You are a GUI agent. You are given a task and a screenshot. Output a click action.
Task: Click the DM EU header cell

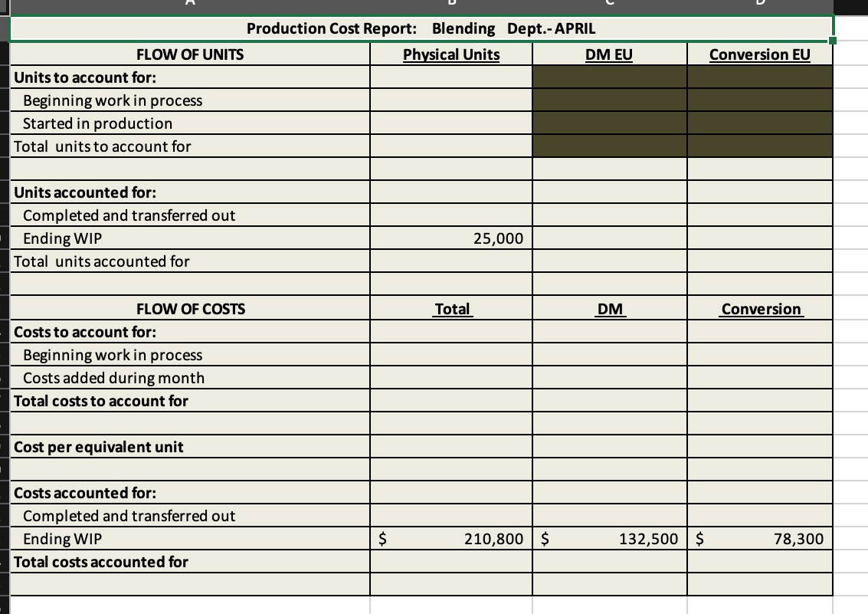(608, 54)
